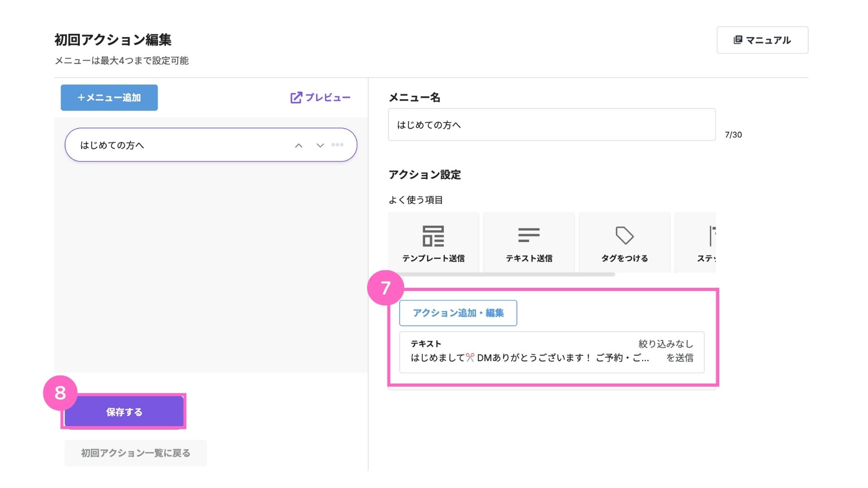
Task: Choose the テンプレート送信 action tile
Action: click(x=434, y=243)
